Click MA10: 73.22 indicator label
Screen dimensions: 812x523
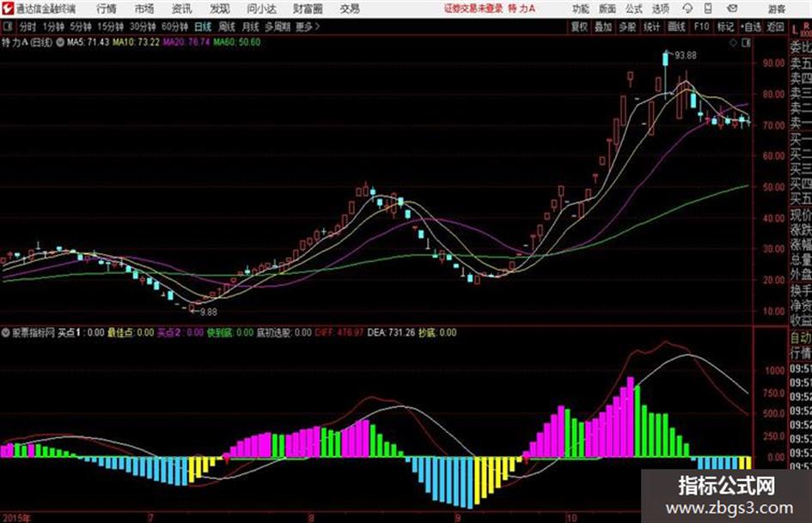pos(137,42)
